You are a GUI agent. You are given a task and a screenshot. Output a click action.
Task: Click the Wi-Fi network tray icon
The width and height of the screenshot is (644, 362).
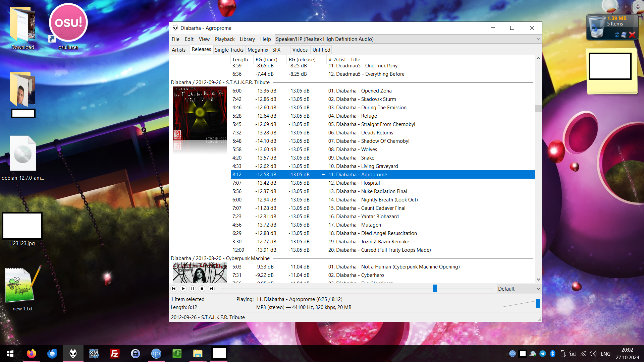(x=583, y=354)
